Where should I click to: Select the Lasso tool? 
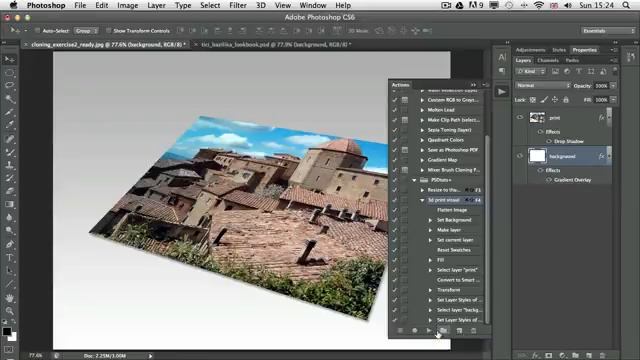pyautogui.click(x=9, y=86)
